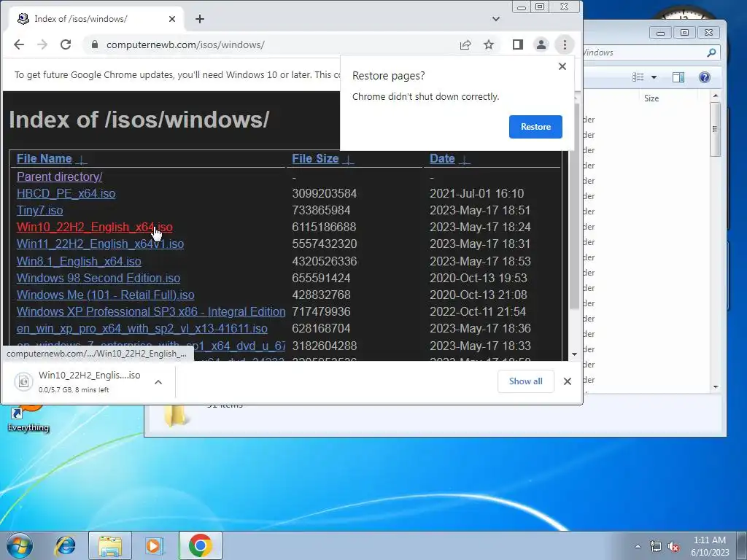Open a new tab with plus button

point(200,19)
